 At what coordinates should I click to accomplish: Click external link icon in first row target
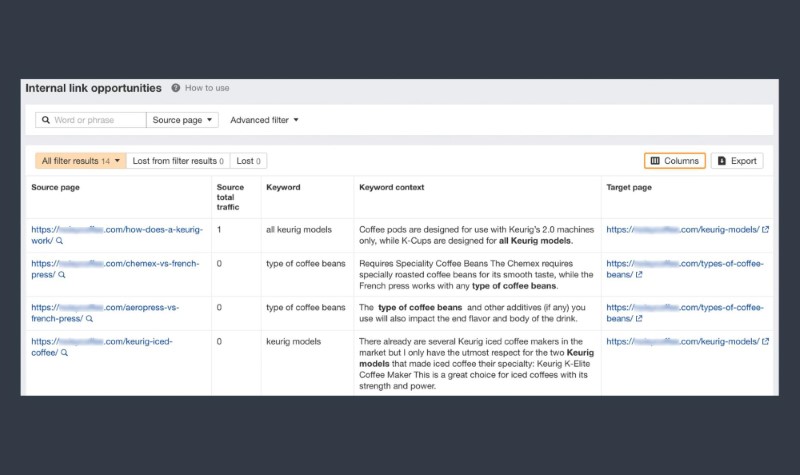[x=765, y=230]
